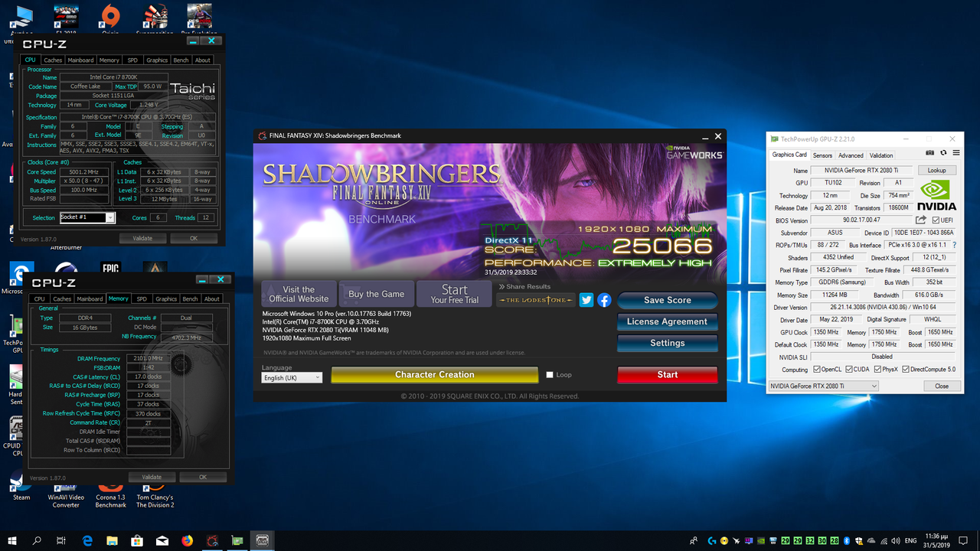The height and width of the screenshot is (551, 980).
Task: Open the Pro Evolution Soccer desktop icon
Action: point(199,18)
